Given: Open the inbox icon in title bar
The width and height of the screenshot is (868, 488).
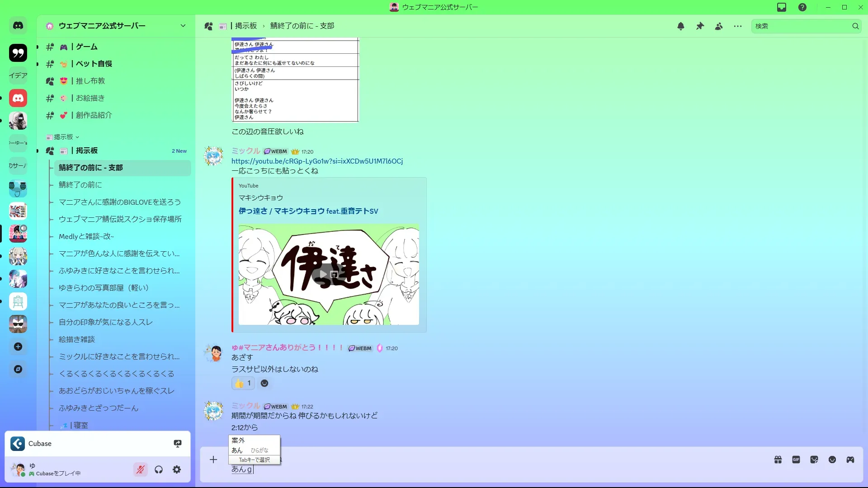Looking at the screenshot, I should [x=782, y=7].
